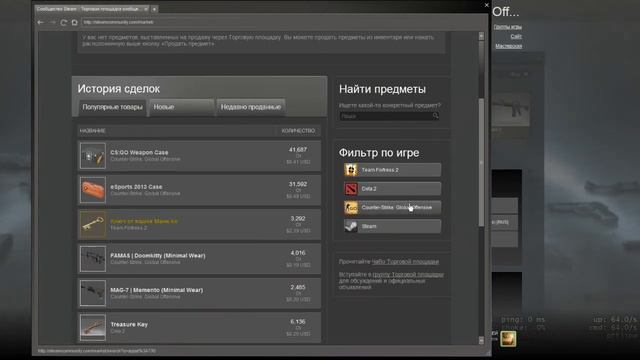Open MAG-7 Memento item image
Image resolution: width=640 pixels, height=360 pixels.
pyautogui.click(x=93, y=293)
